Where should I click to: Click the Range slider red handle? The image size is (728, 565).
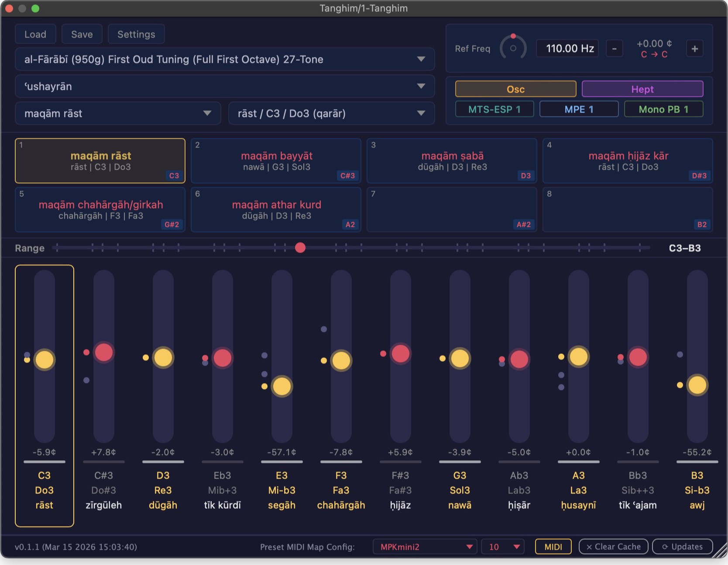(300, 248)
